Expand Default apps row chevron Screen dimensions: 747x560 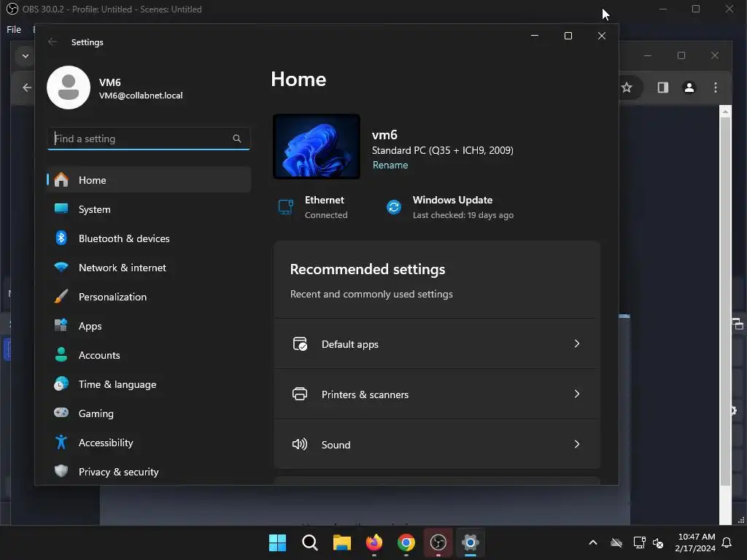(577, 344)
